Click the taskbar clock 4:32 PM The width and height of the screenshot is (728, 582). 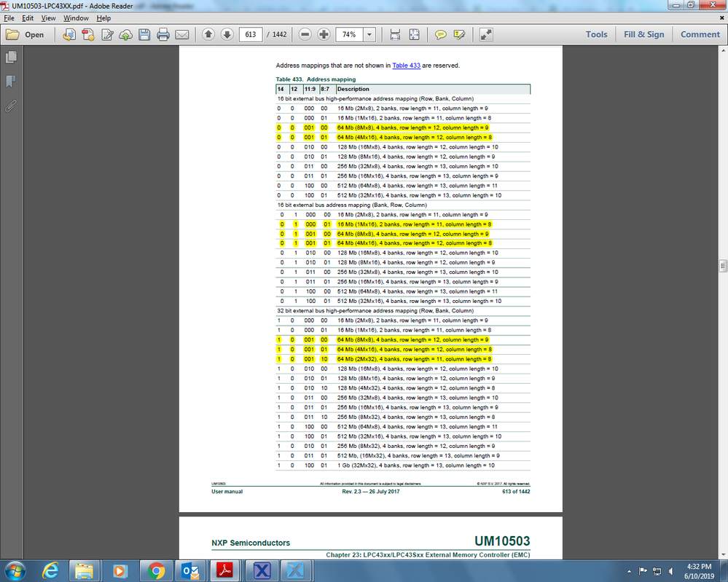click(699, 567)
